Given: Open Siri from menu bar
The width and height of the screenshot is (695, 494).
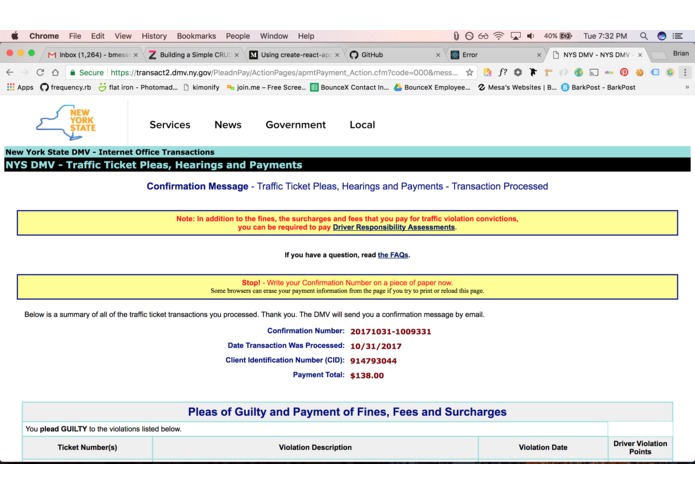Looking at the screenshot, I should [x=661, y=36].
